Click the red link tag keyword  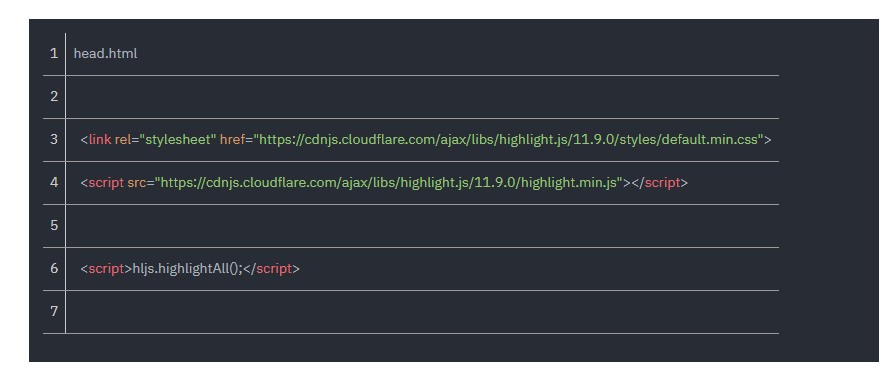pyautogui.click(x=100, y=139)
